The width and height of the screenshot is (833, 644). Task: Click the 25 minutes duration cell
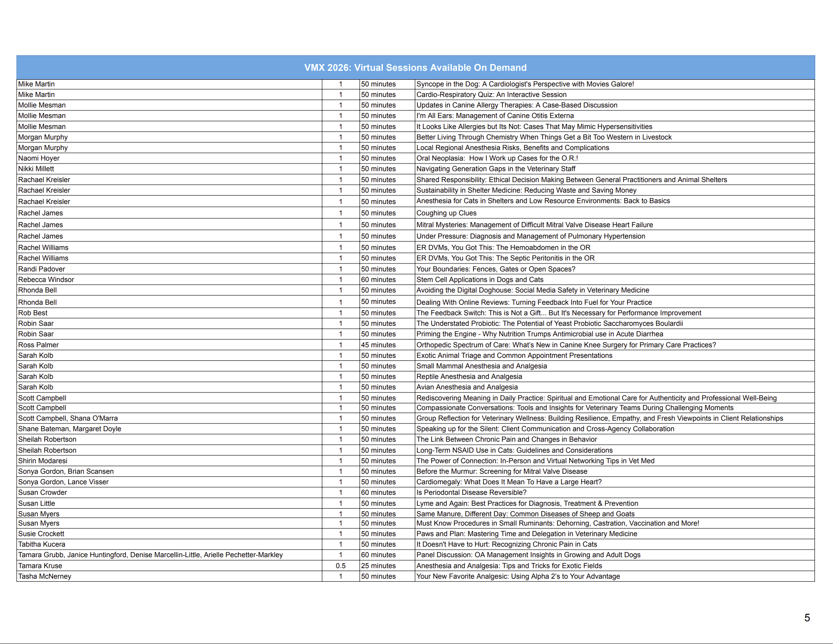[x=378, y=566]
